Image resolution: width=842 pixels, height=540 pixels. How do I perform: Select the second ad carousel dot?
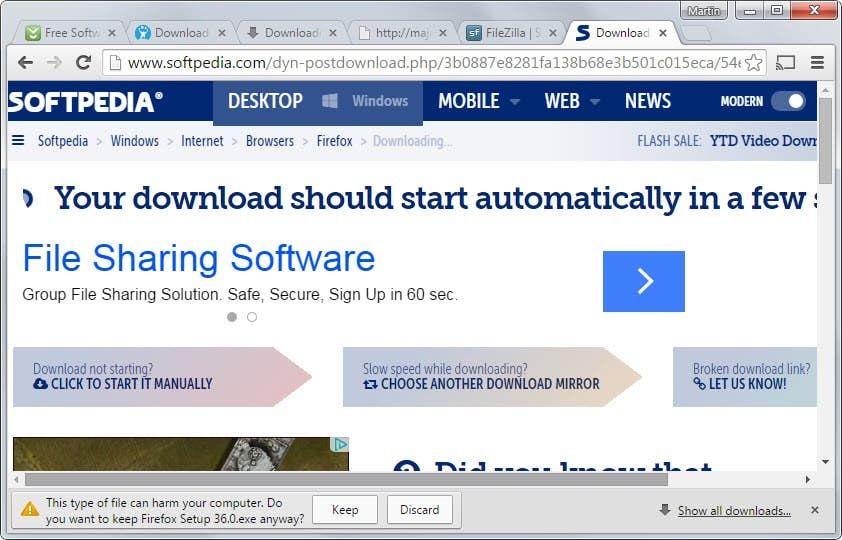252,317
